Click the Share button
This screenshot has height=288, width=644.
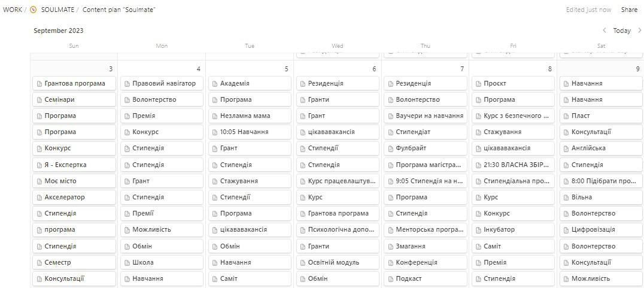click(x=629, y=10)
